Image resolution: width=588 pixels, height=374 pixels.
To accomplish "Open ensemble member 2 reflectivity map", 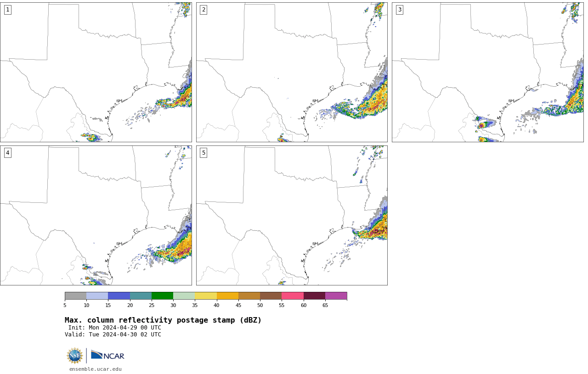I will coord(292,72).
